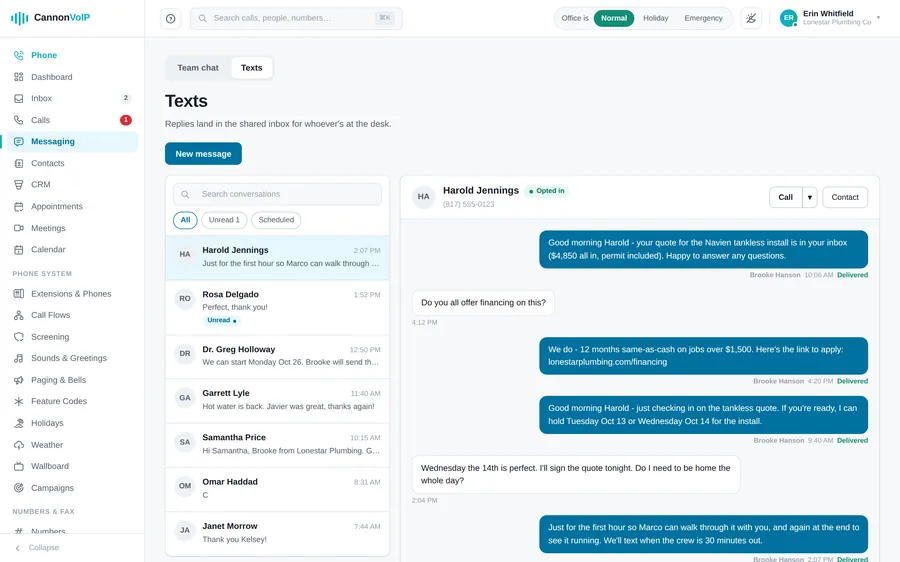Filter conversations by Scheduled
Screen dimensions: 900x562
click(x=276, y=220)
